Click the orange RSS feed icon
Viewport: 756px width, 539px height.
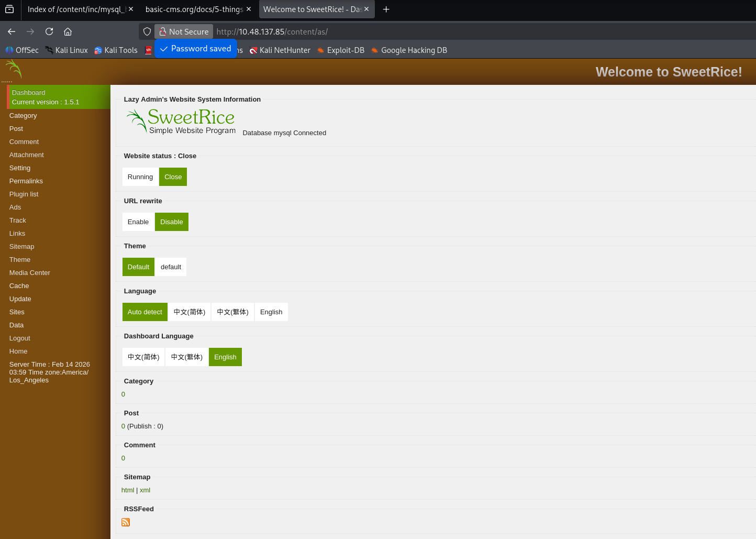[x=126, y=522]
